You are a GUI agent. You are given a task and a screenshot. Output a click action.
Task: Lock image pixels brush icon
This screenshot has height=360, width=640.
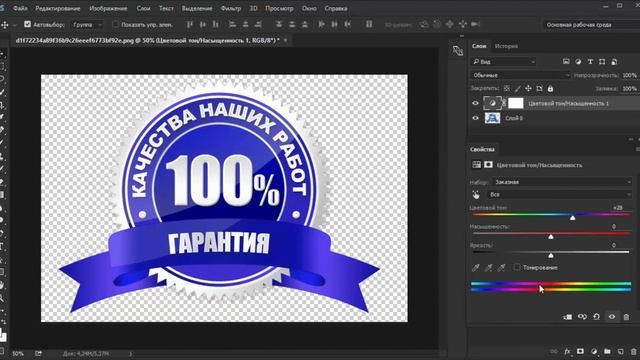coord(518,89)
